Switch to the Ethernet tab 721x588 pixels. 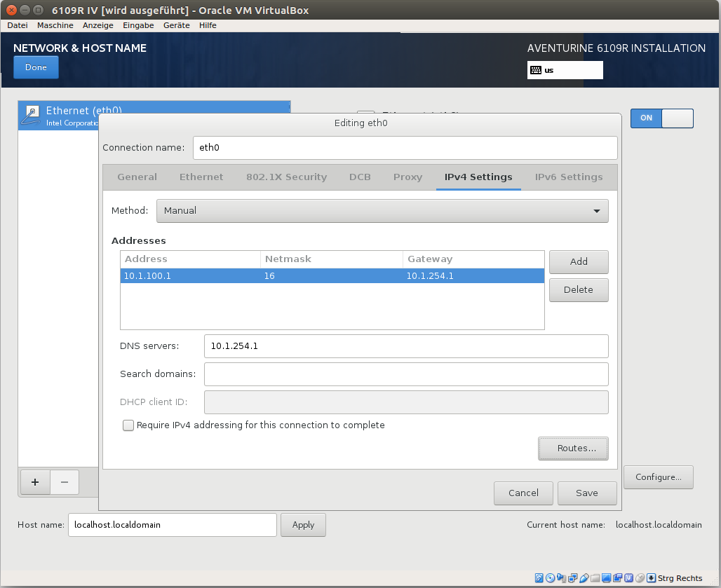click(x=201, y=177)
